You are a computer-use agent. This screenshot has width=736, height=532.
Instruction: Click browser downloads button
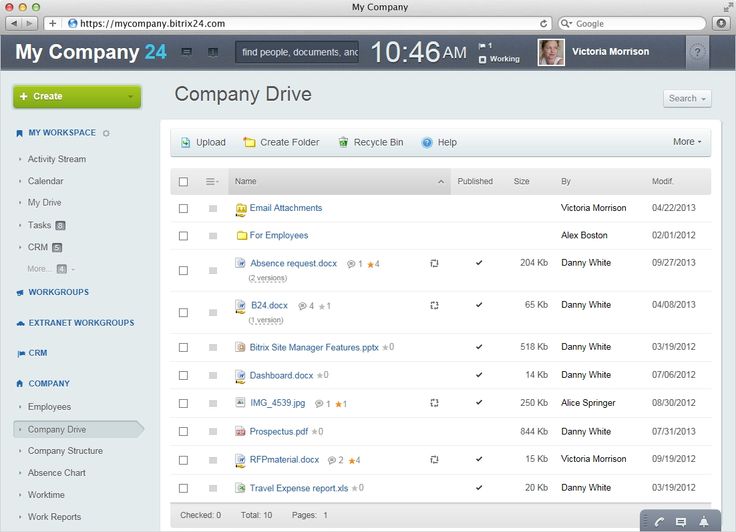coord(721,23)
